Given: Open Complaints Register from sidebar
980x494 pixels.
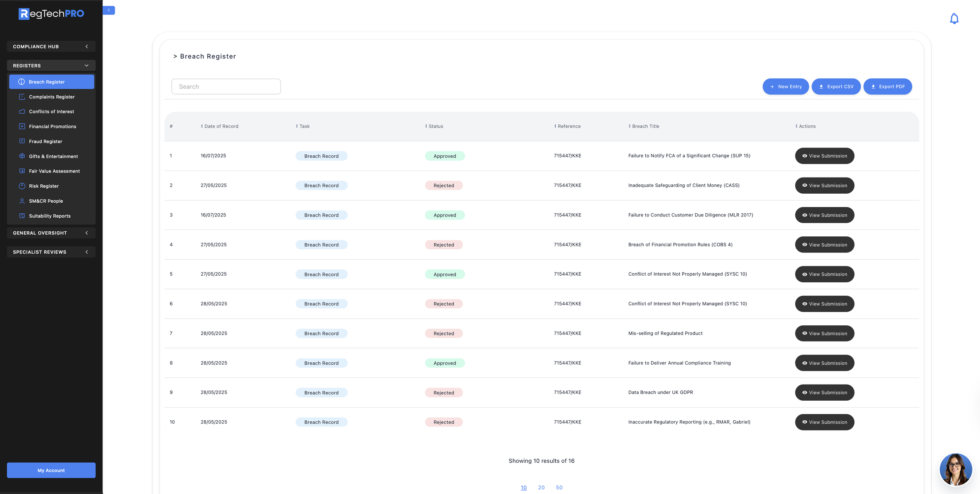Looking at the screenshot, I should tap(51, 97).
